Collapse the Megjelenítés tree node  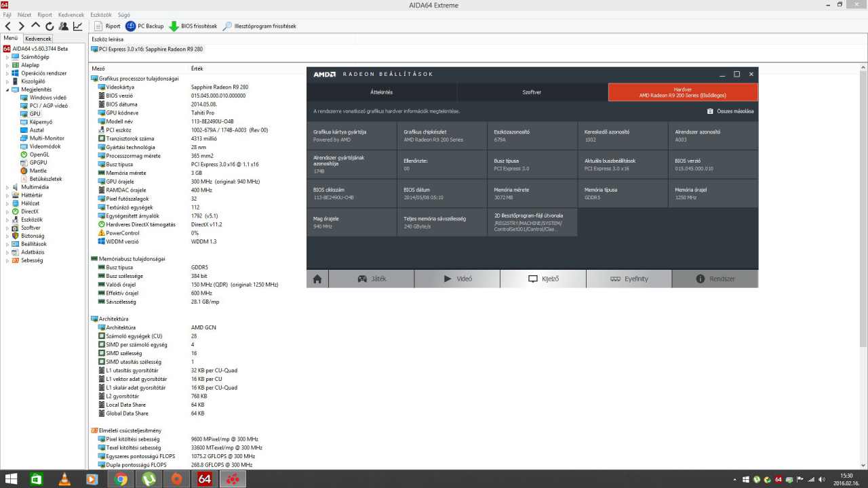click(x=7, y=89)
